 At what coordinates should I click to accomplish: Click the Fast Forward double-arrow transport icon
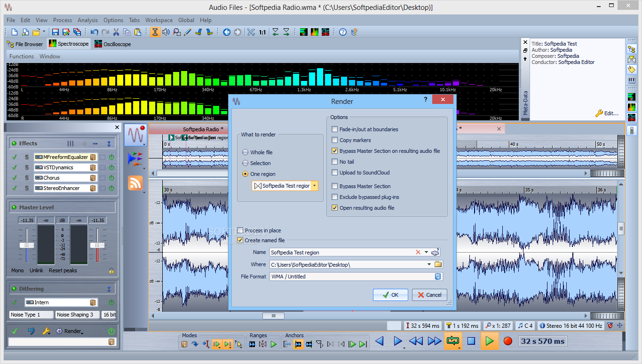[435, 341]
